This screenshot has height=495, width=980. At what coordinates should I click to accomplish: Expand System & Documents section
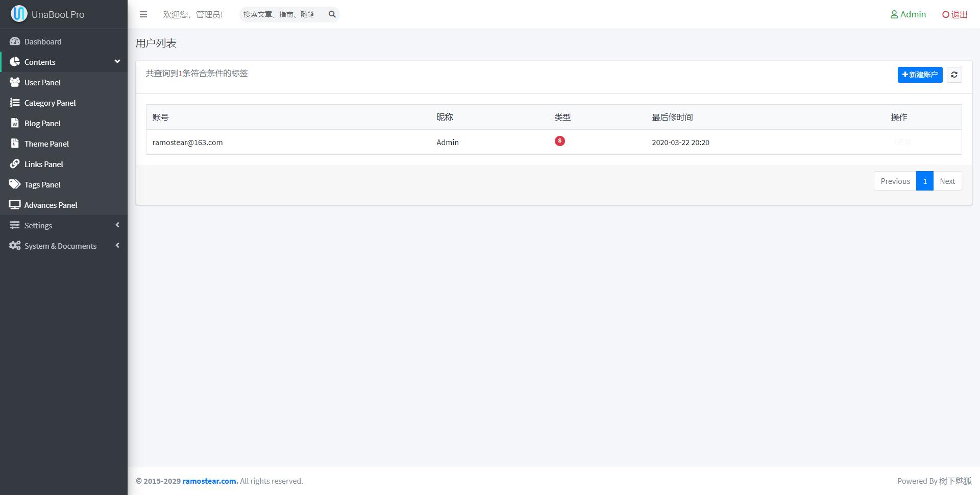pyautogui.click(x=60, y=246)
